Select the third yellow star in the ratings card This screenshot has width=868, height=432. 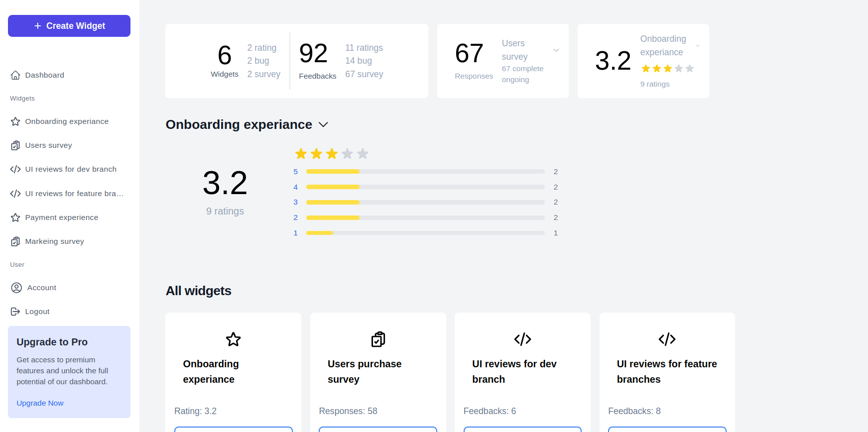tap(667, 68)
